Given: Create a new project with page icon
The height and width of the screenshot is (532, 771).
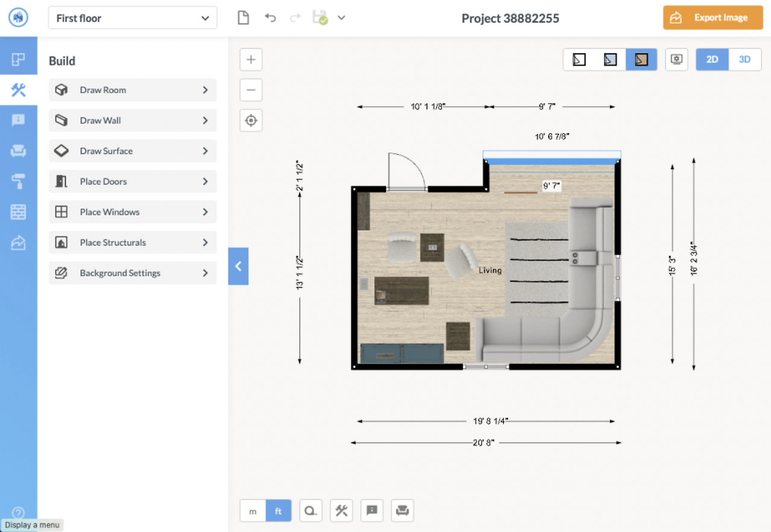Looking at the screenshot, I should tap(243, 18).
